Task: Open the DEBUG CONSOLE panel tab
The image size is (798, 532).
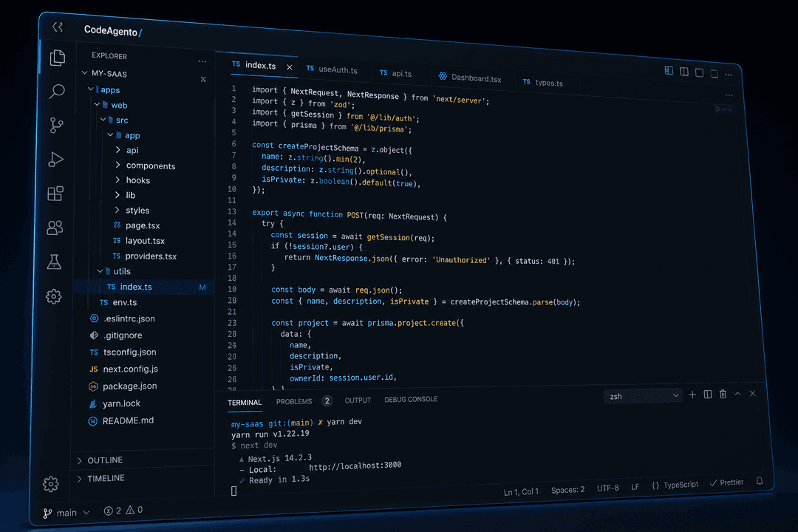Action: 411,400
